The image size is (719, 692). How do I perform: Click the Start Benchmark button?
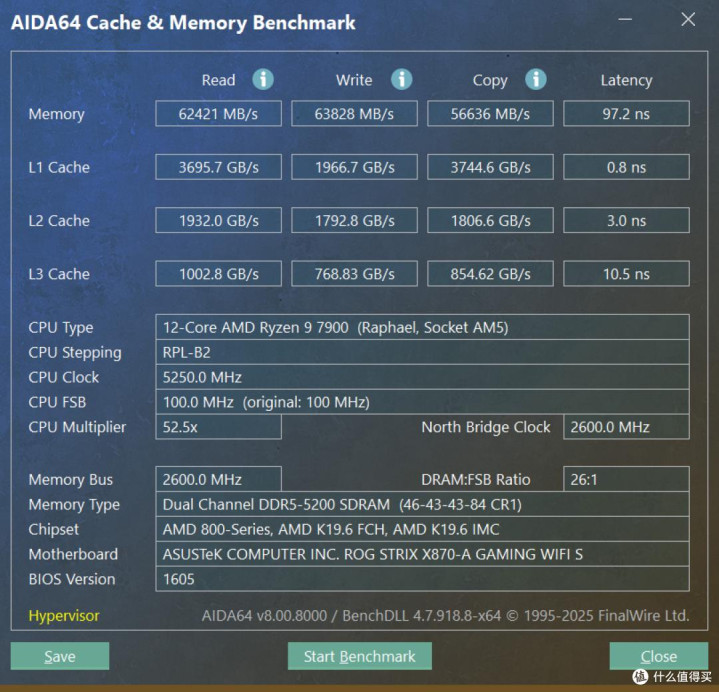(x=360, y=656)
